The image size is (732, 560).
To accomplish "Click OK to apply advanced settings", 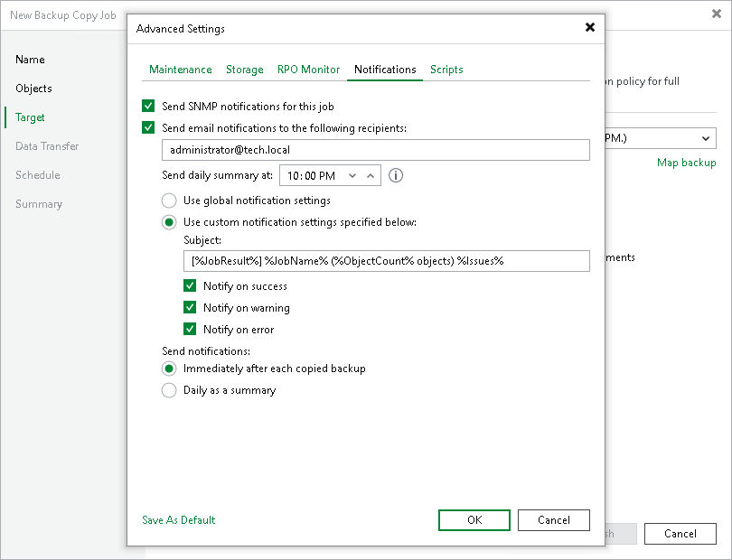I will pyautogui.click(x=474, y=520).
